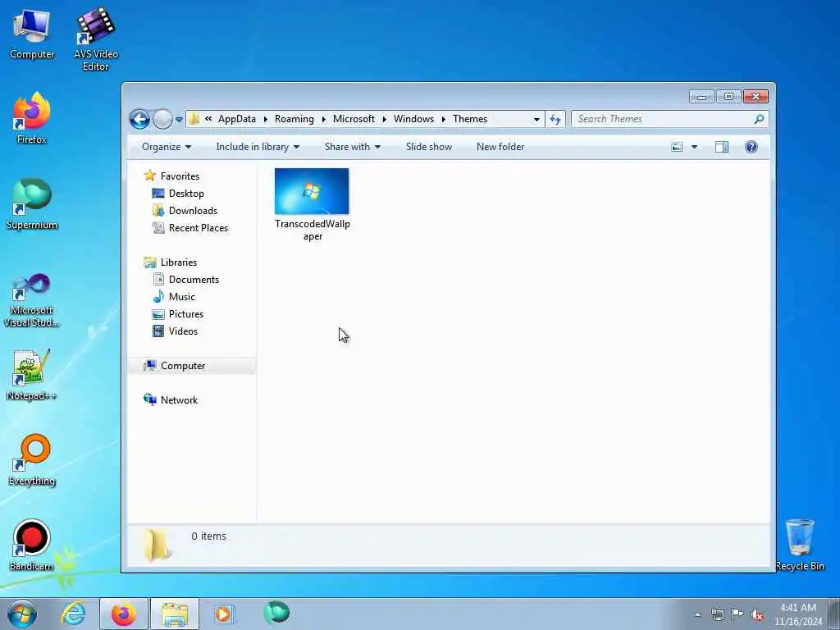Open Supermium from the taskbar

click(276, 614)
